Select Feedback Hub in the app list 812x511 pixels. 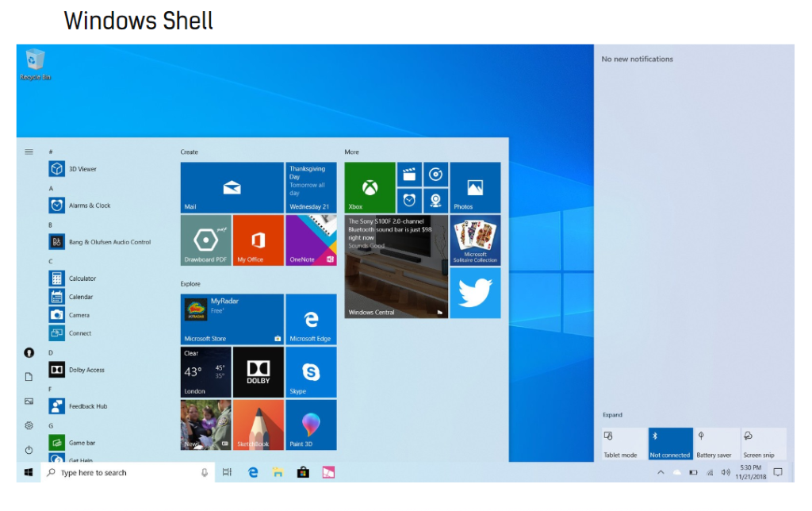(87, 406)
